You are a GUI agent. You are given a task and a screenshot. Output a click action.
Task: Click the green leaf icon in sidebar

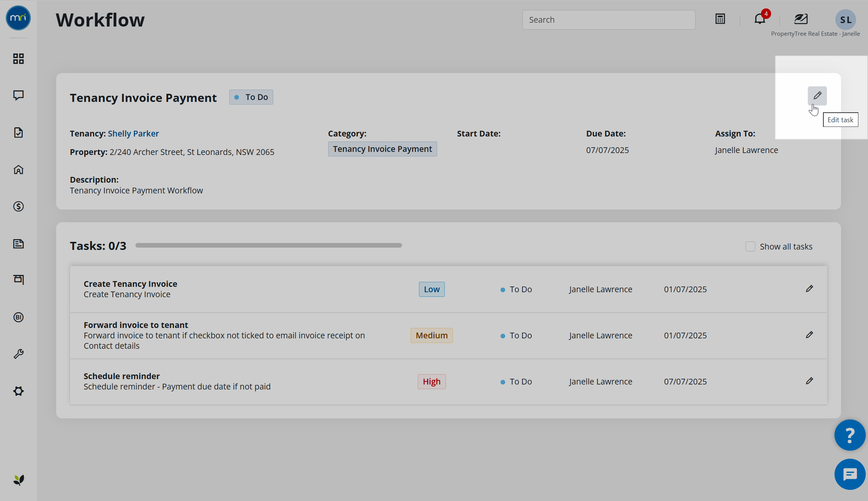[x=18, y=480]
